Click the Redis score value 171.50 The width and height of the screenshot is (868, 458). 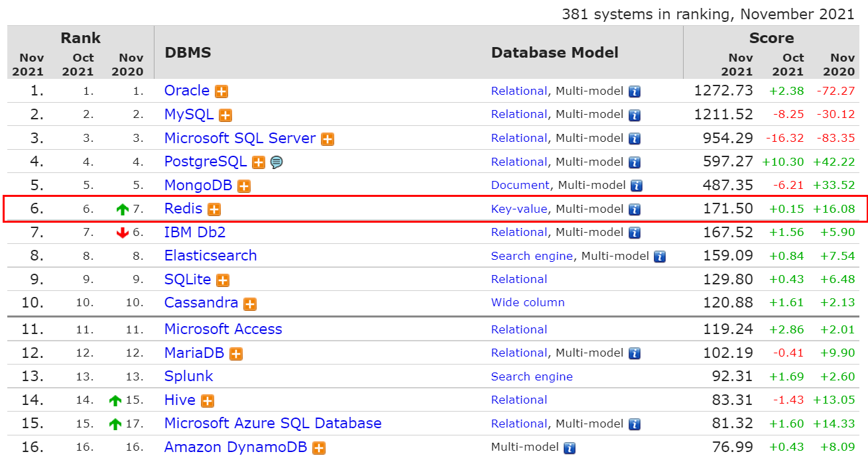[728, 209]
